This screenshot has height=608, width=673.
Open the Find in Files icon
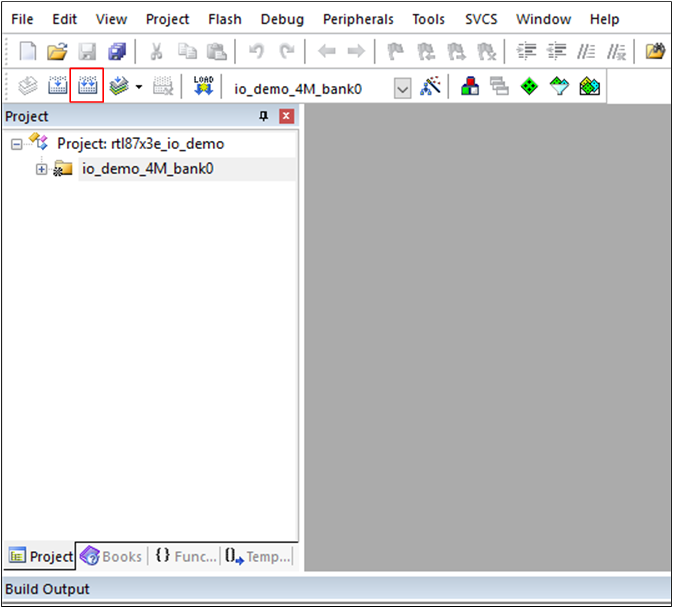pos(655,51)
